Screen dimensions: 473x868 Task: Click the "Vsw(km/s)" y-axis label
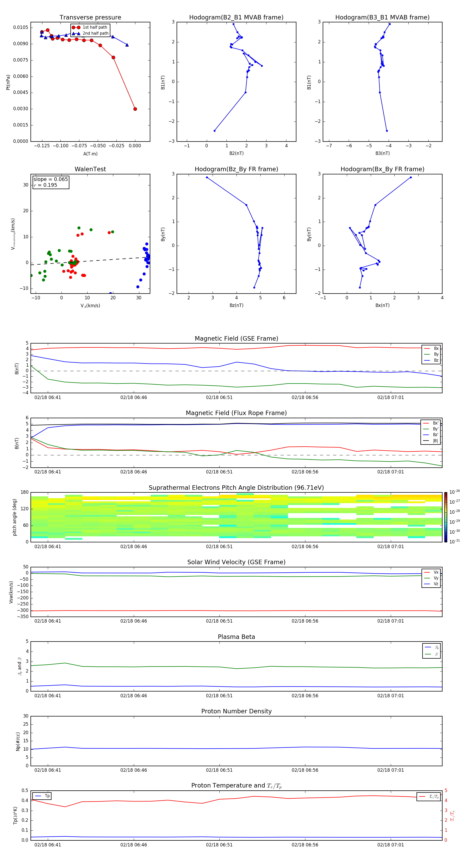click(11, 592)
